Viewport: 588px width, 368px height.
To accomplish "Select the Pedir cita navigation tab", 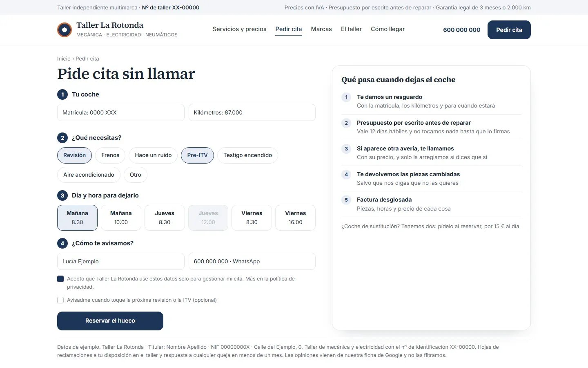I will pos(289,29).
